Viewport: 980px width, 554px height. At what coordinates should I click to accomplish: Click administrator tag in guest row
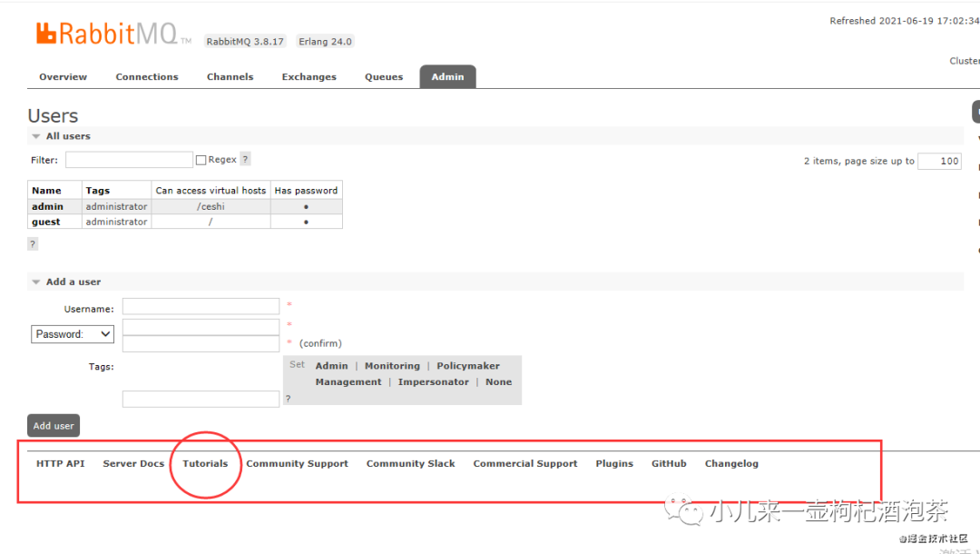pyautogui.click(x=116, y=222)
